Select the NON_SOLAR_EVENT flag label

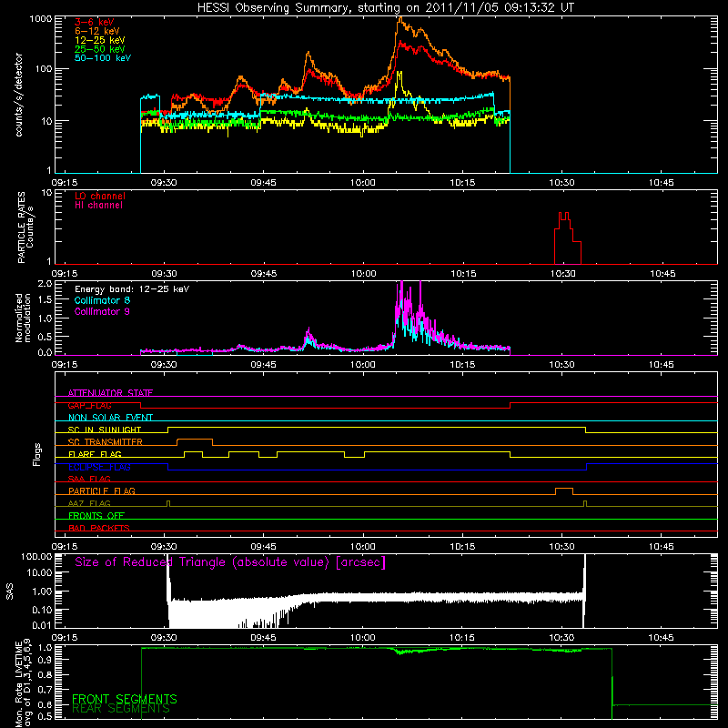pyautogui.click(x=110, y=418)
